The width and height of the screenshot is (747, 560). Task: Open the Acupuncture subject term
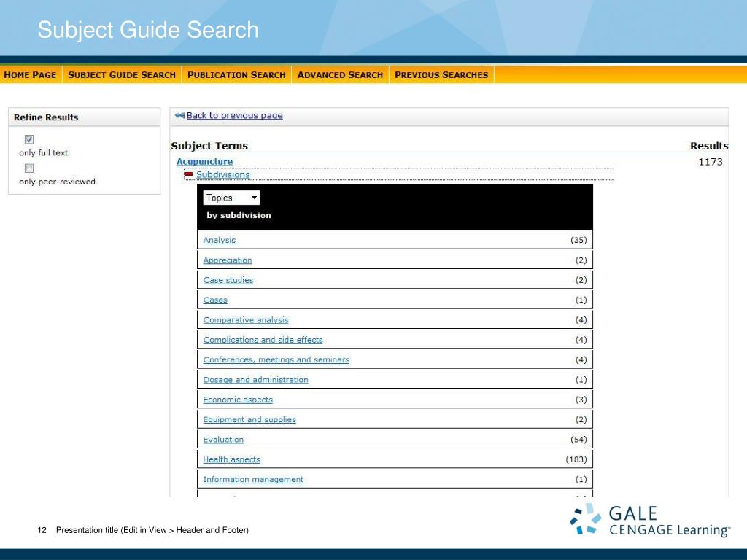pyautogui.click(x=204, y=161)
